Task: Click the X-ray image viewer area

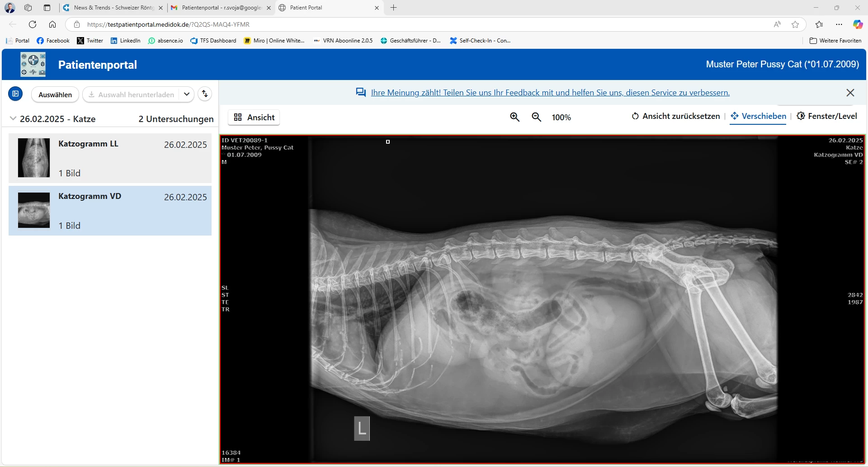Action: tap(542, 299)
